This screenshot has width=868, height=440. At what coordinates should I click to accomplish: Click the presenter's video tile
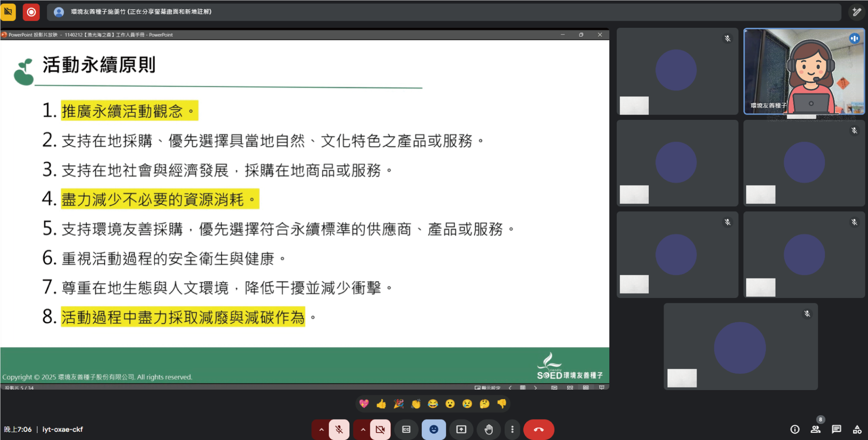tap(804, 72)
